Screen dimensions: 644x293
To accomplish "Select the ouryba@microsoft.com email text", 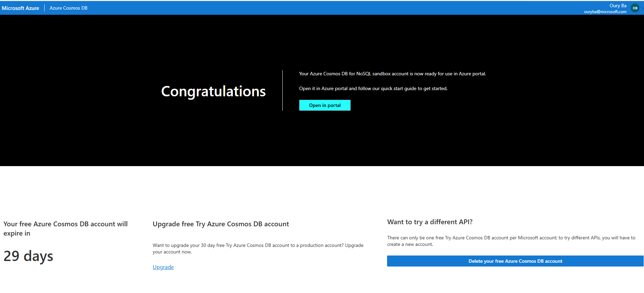I will [x=605, y=12].
